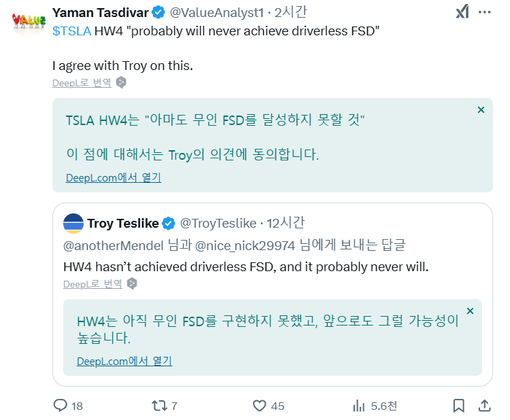Close the top DeepL translation box
The image size is (510, 420).
click(x=481, y=110)
